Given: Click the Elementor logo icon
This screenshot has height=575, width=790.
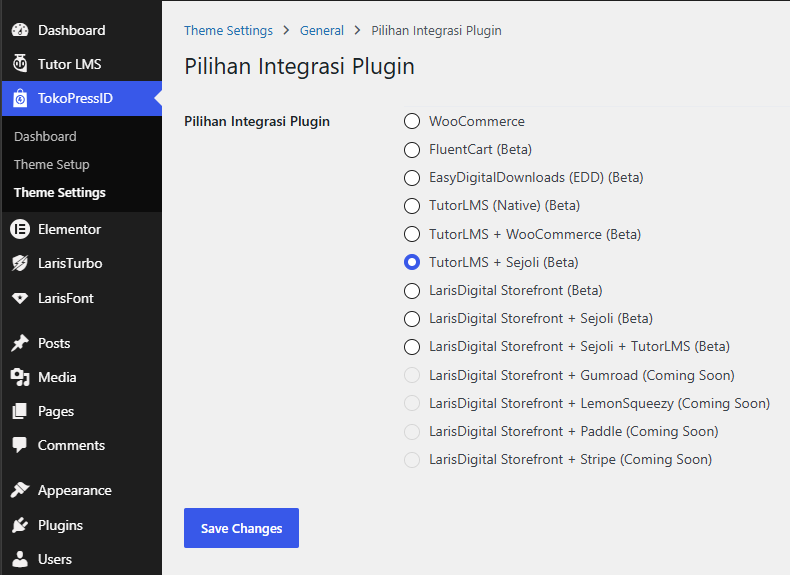Looking at the screenshot, I should click(x=20, y=229).
